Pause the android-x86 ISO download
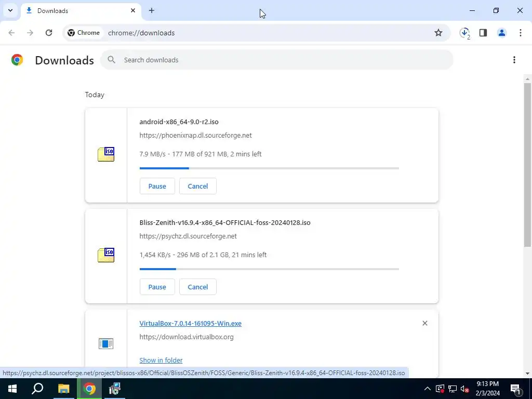This screenshot has width=532, height=399. [x=157, y=187]
